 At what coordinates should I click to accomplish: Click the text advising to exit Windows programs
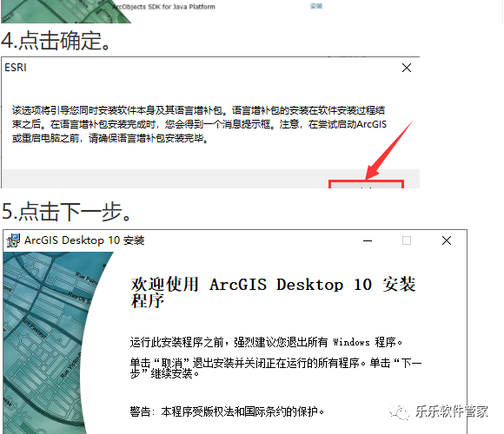[x=266, y=342]
